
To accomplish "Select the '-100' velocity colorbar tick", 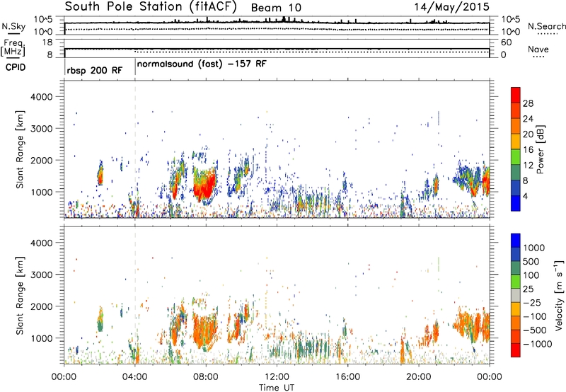I will tap(535, 316).
